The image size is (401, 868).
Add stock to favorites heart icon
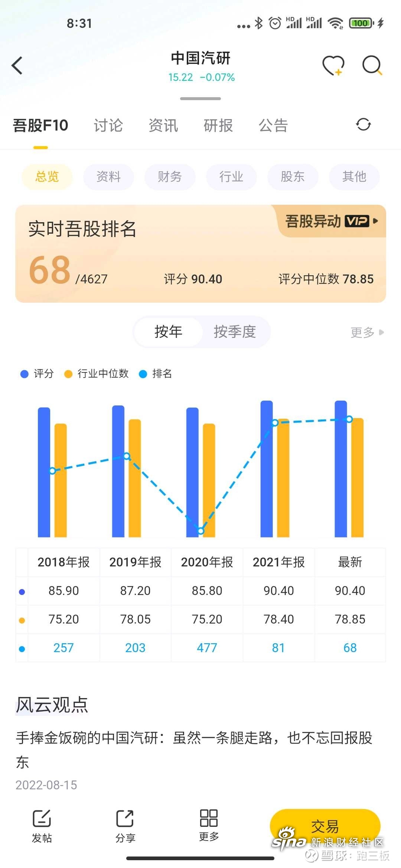point(333,66)
